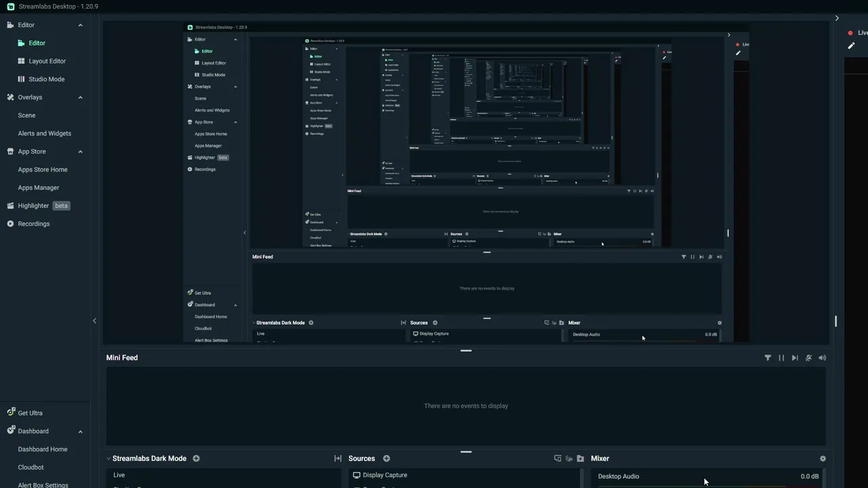868x488 pixels.
Task: Toggle mute event sounds in Mini Feed
Action: tap(808, 358)
